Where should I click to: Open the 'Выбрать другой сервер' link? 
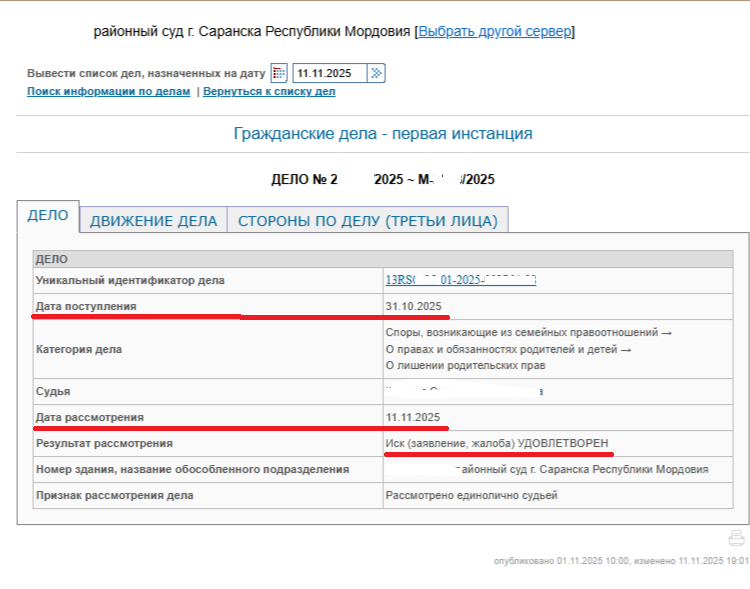tap(495, 32)
